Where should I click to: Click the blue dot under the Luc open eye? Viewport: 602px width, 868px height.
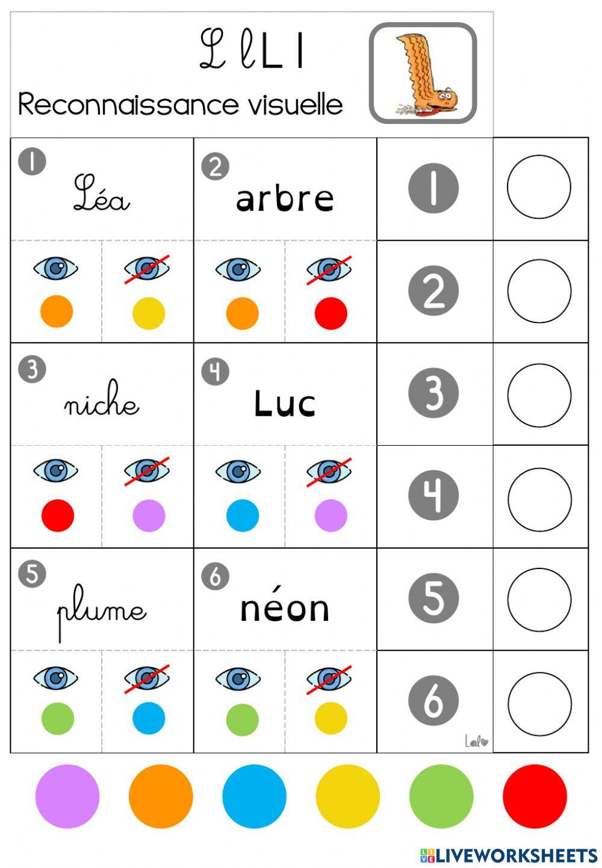click(x=243, y=516)
